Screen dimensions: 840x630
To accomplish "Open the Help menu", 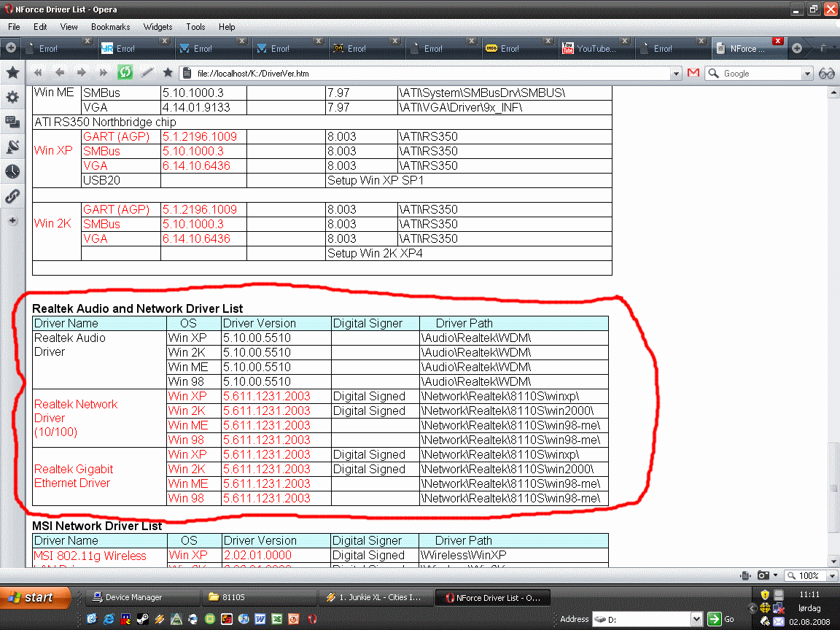I will (x=227, y=27).
